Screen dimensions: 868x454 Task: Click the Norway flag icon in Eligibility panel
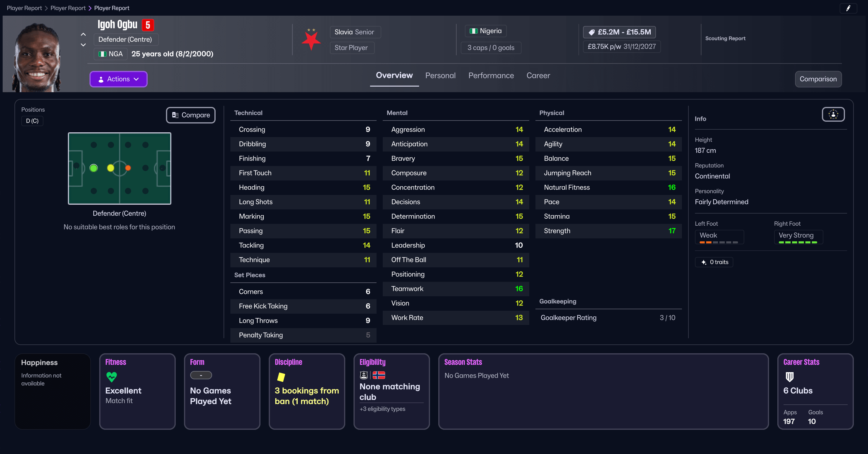(x=380, y=375)
